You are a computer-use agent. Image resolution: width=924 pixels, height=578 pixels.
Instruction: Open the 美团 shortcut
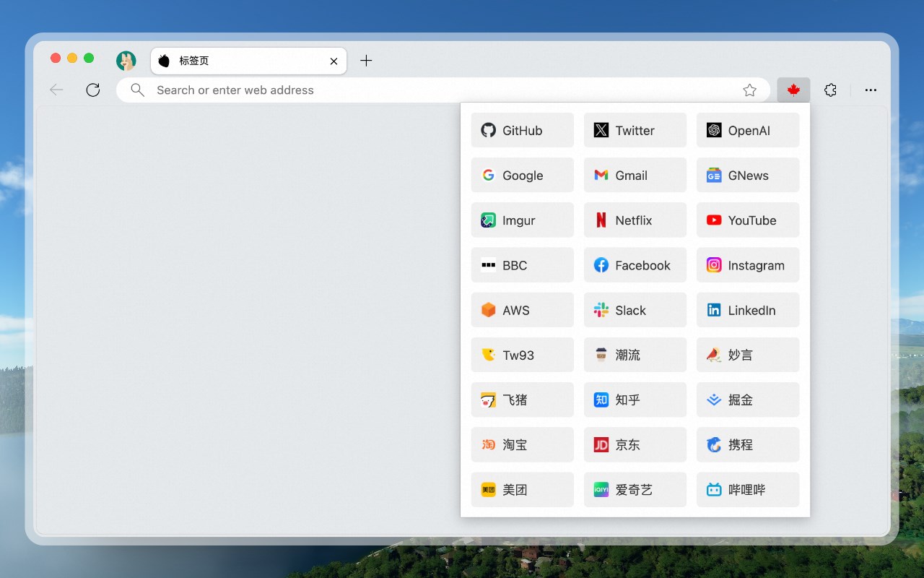(x=523, y=490)
